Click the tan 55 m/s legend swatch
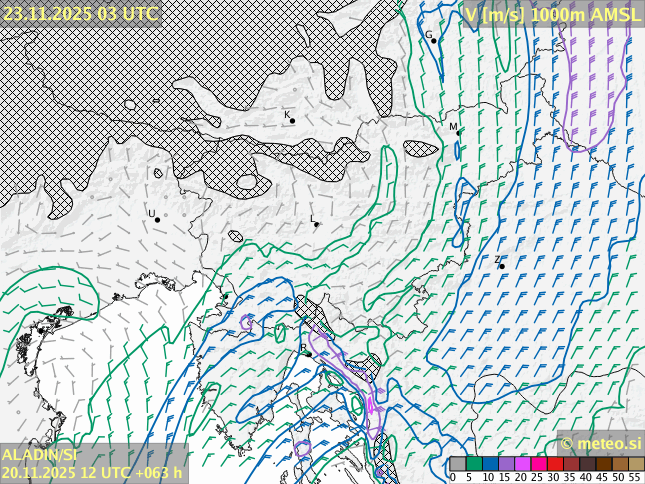This screenshot has width=645, height=484. [x=636, y=464]
